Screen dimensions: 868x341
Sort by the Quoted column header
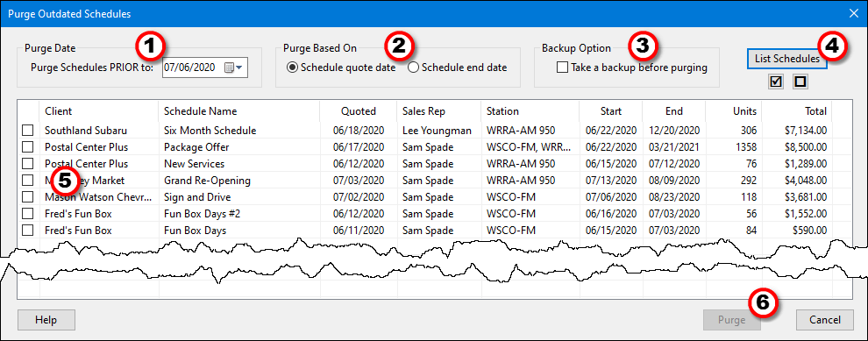coord(359,111)
